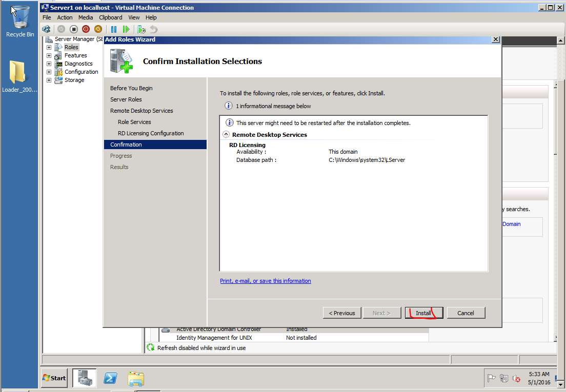
Task: Take a snapshot of the virtual machine
Action: point(141,29)
